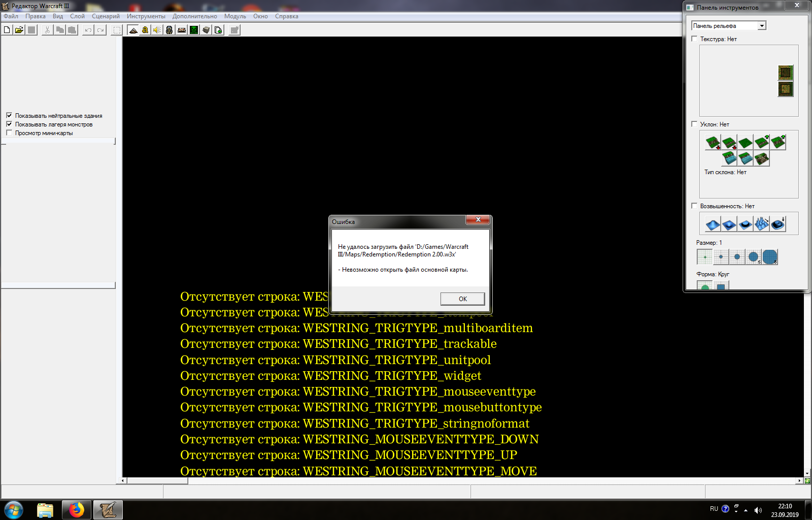This screenshot has width=812, height=520.
Task: Confirm the error dialog with OK
Action: tap(462, 299)
